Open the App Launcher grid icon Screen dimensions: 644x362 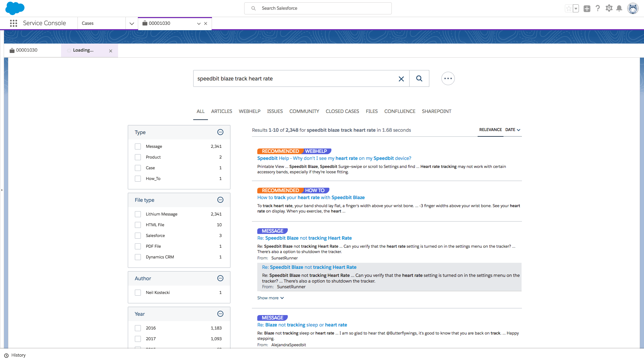click(13, 23)
